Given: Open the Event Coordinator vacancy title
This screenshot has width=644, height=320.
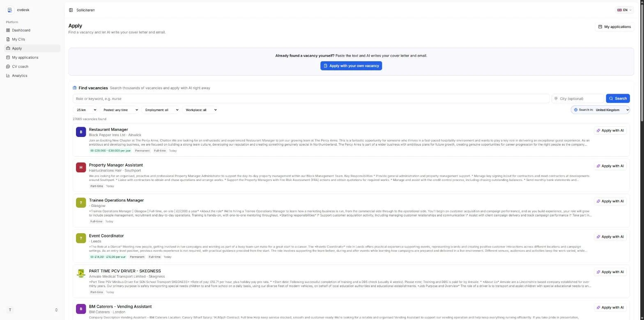Looking at the screenshot, I should (x=106, y=236).
